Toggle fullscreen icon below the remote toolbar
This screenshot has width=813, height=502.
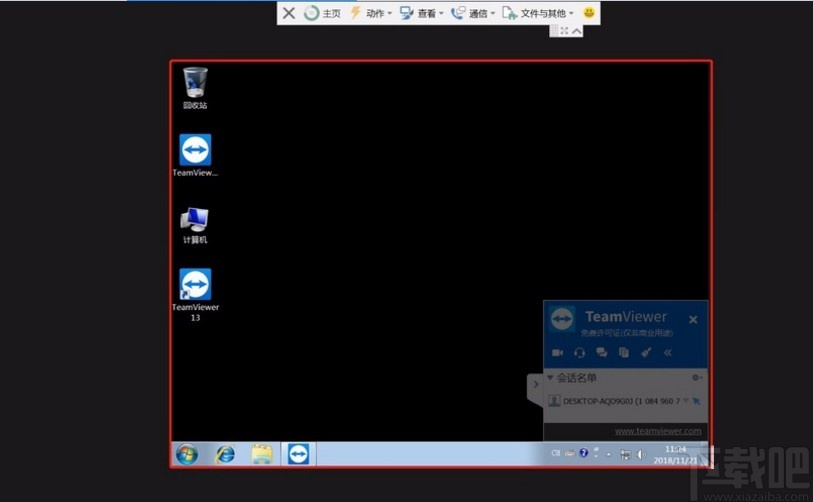[565, 31]
